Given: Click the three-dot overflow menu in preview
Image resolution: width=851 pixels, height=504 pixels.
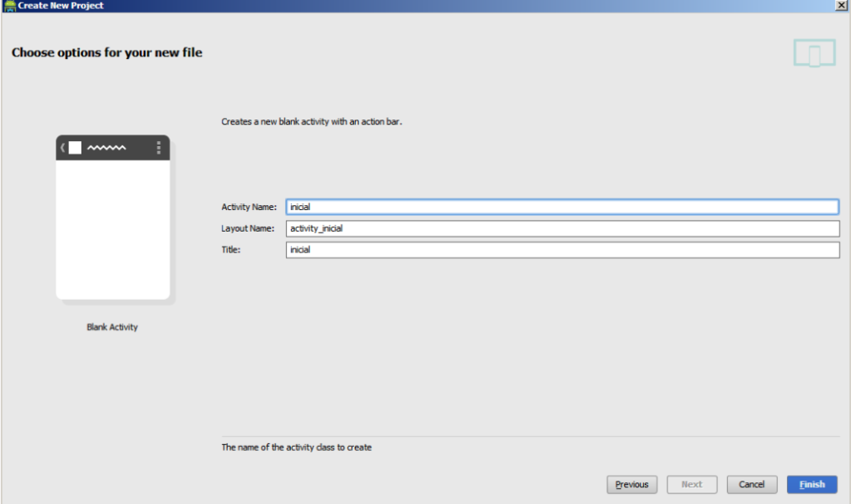Looking at the screenshot, I should pos(159,148).
